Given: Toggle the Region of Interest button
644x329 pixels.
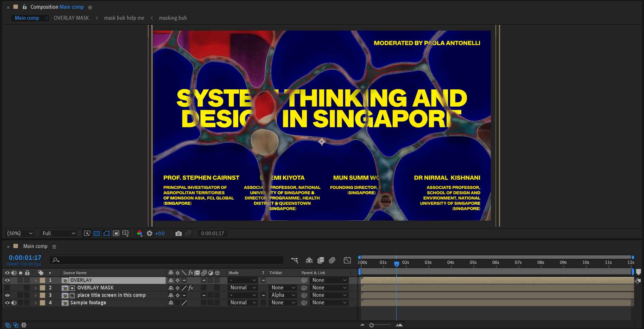Looking at the screenshot, I should tap(116, 234).
